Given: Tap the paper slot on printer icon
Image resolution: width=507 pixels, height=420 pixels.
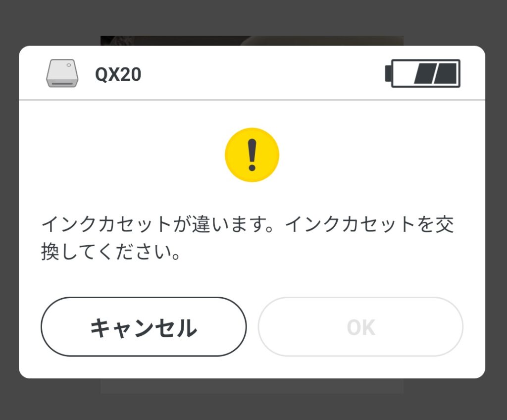Looking at the screenshot, I should (x=62, y=84).
